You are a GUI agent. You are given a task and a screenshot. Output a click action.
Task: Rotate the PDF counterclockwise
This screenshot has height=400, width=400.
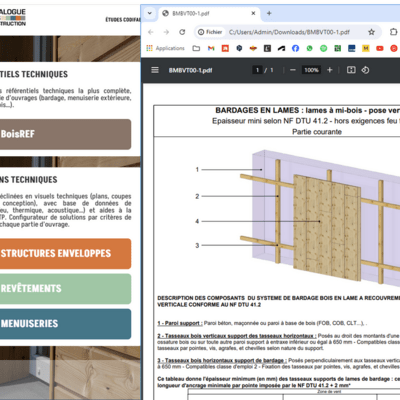click(365, 70)
